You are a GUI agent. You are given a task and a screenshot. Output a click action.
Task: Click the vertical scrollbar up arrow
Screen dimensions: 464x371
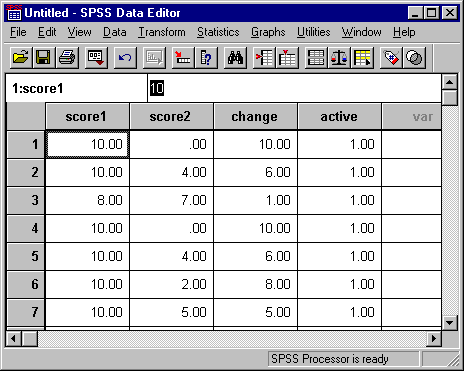pos(450,82)
